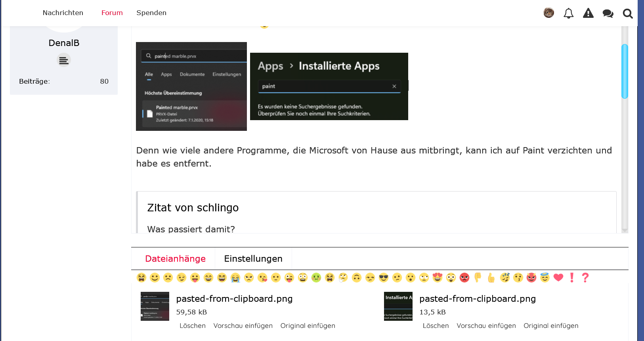Insert the red angry face emoji

[x=464, y=278]
